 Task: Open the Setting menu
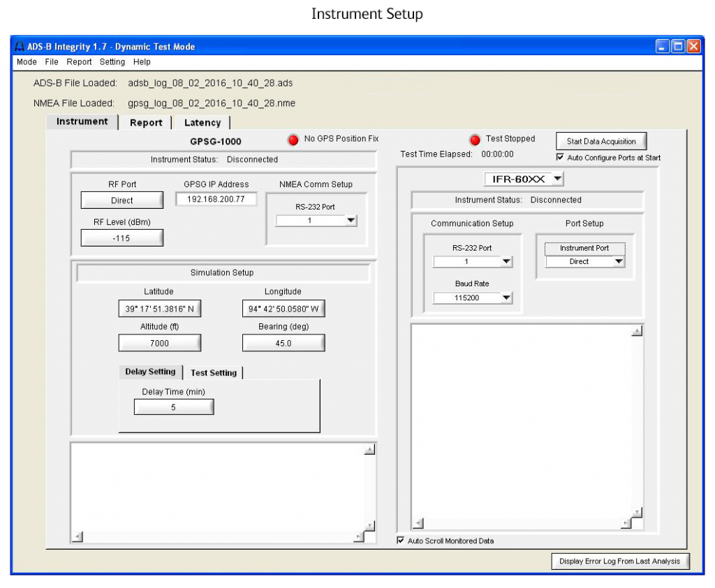pos(112,62)
